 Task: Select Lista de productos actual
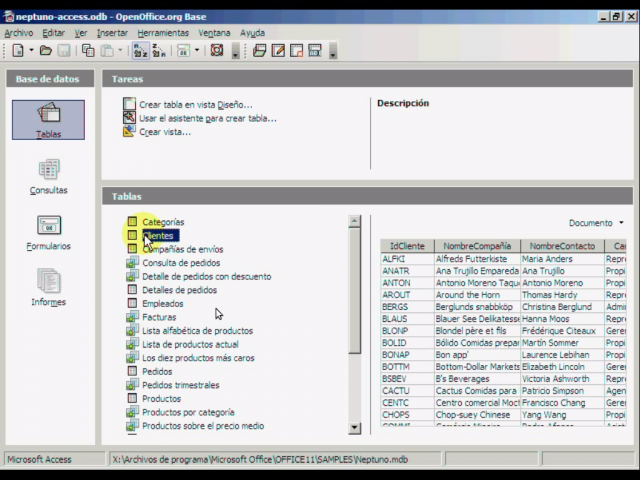pos(190,344)
